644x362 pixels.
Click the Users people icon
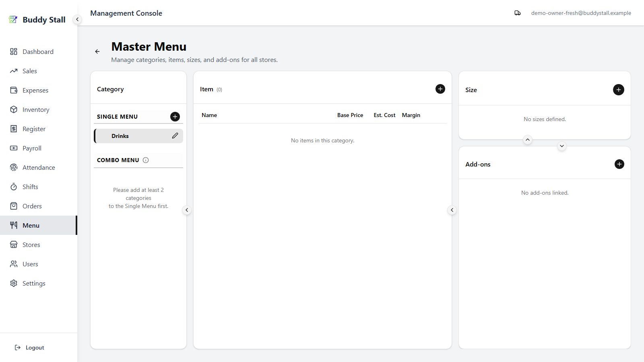pos(14,264)
